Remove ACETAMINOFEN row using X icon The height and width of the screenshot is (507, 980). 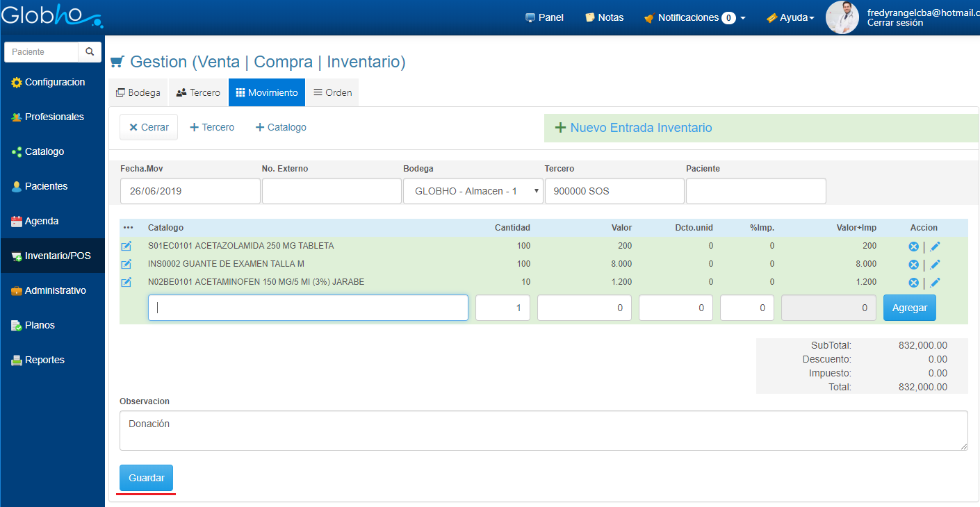tap(913, 283)
